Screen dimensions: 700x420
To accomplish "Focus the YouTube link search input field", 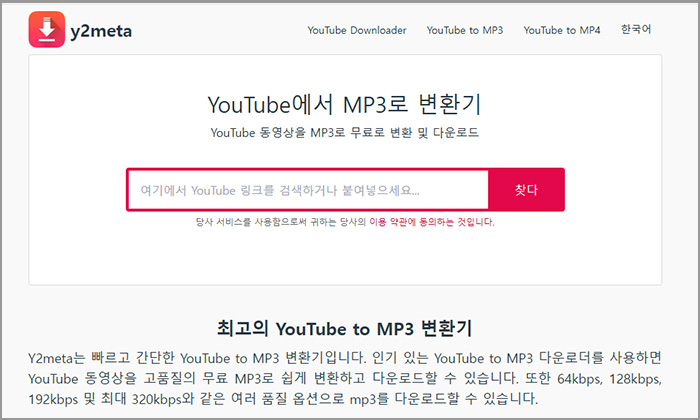I will pos(308,190).
